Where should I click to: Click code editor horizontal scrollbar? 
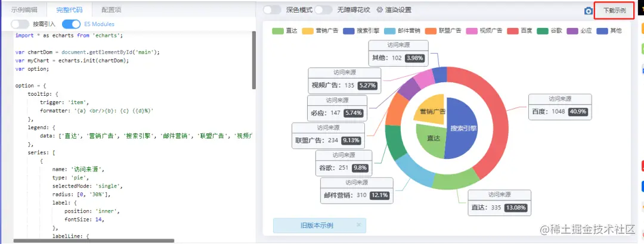point(94,240)
